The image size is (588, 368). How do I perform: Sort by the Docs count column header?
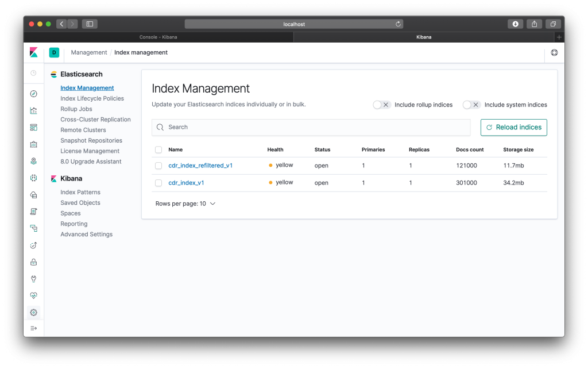470,150
